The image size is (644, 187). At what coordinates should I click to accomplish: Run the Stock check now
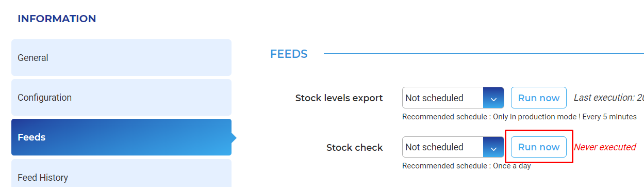539,147
